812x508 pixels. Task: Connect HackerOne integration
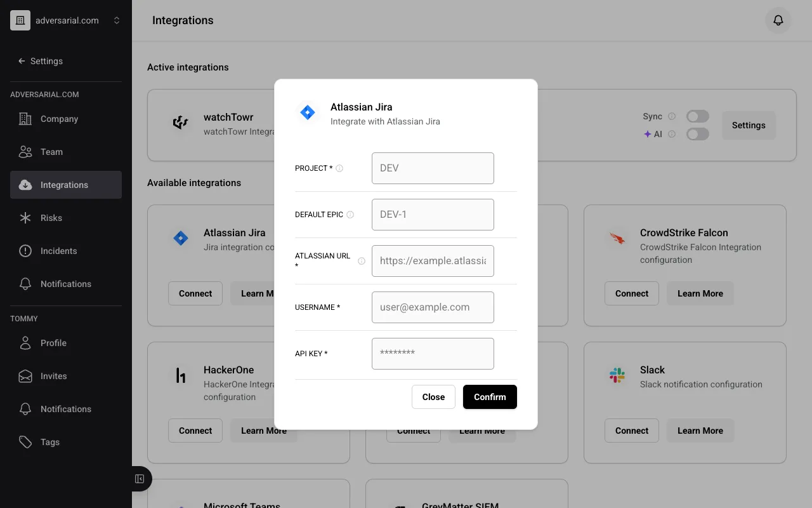tap(195, 431)
